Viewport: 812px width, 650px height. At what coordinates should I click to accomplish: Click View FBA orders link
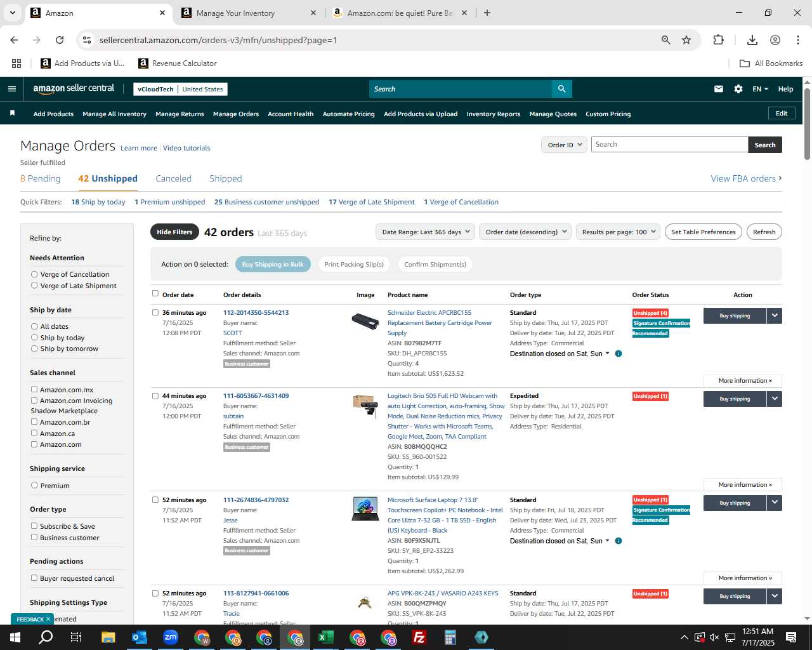click(x=746, y=178)
